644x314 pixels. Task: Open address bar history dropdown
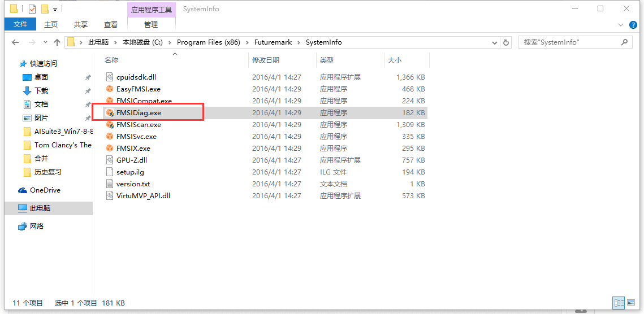pyautogui.click(x=495, y=42)
